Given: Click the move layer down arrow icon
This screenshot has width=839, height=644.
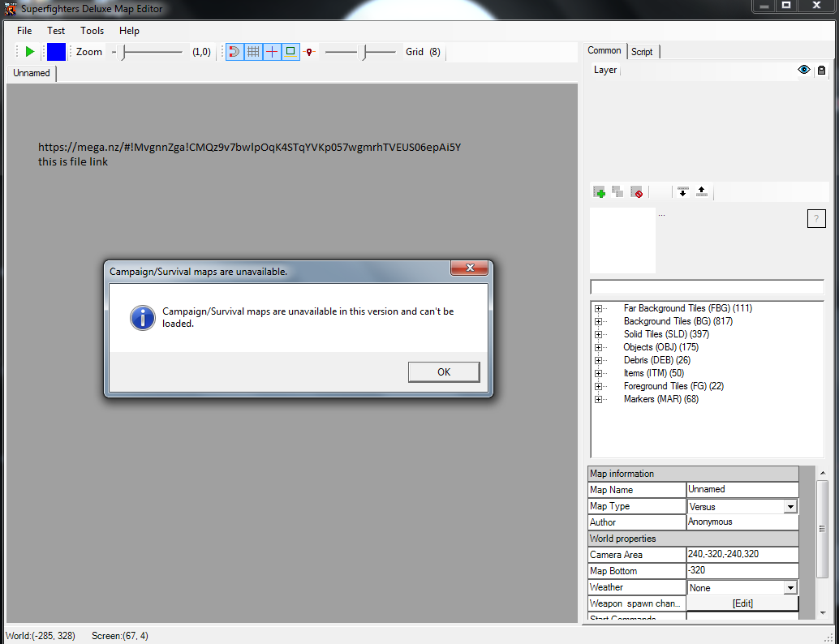Looking at the screenshot, I should pyautogui.click(x=682, y=192).
